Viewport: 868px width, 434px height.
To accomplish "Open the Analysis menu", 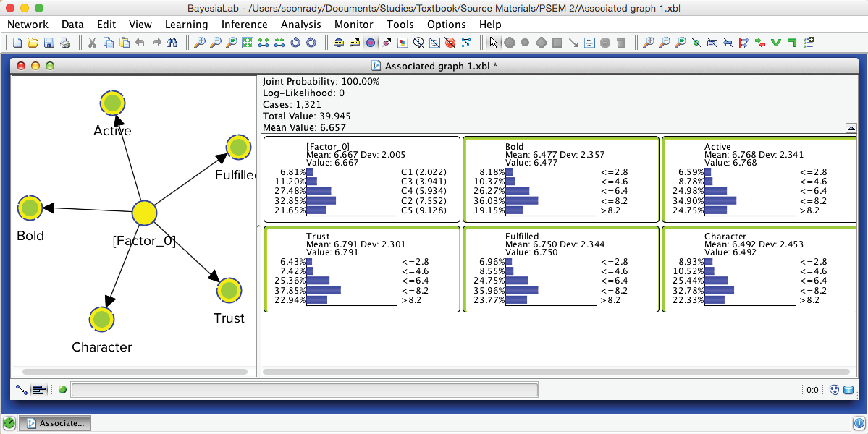I will click(300, 24).
